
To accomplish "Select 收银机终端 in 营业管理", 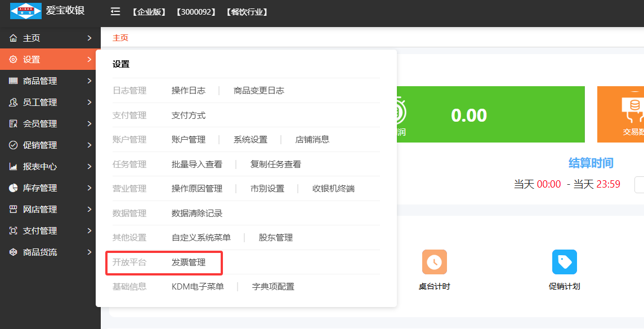I will pos(333,189).
